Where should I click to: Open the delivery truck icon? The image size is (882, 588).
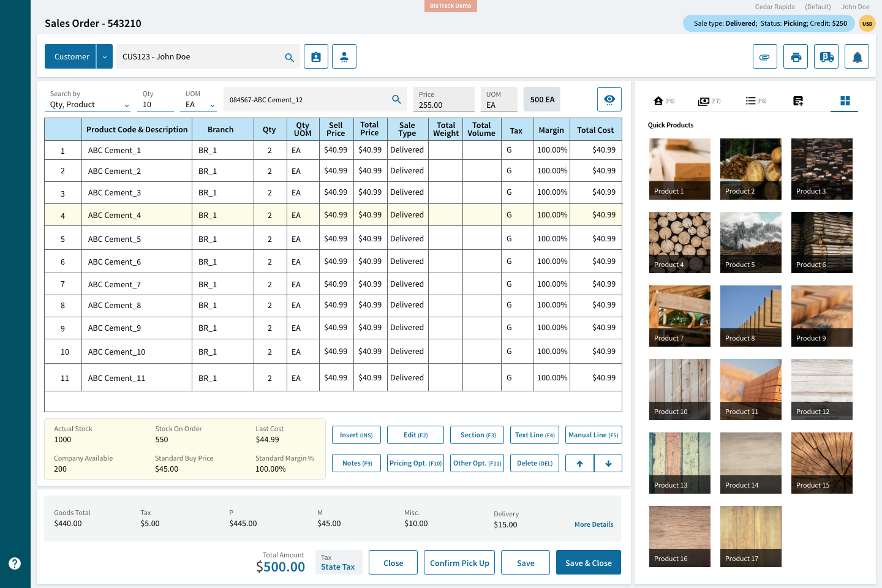(x=826, y=56)
